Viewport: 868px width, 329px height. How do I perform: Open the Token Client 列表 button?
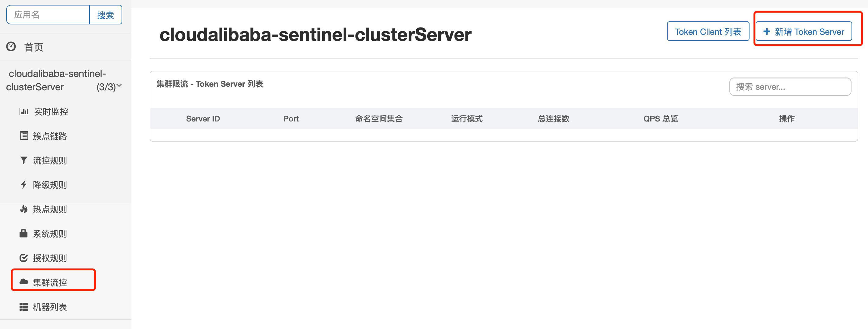(x=708, y=32)
